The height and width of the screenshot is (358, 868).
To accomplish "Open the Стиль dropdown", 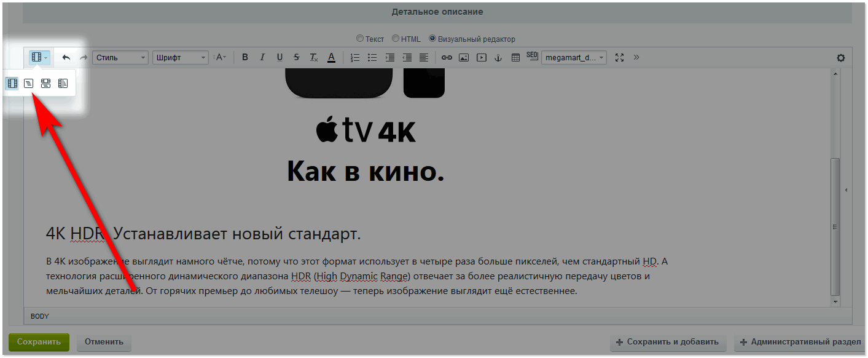I will click(120, 57).
